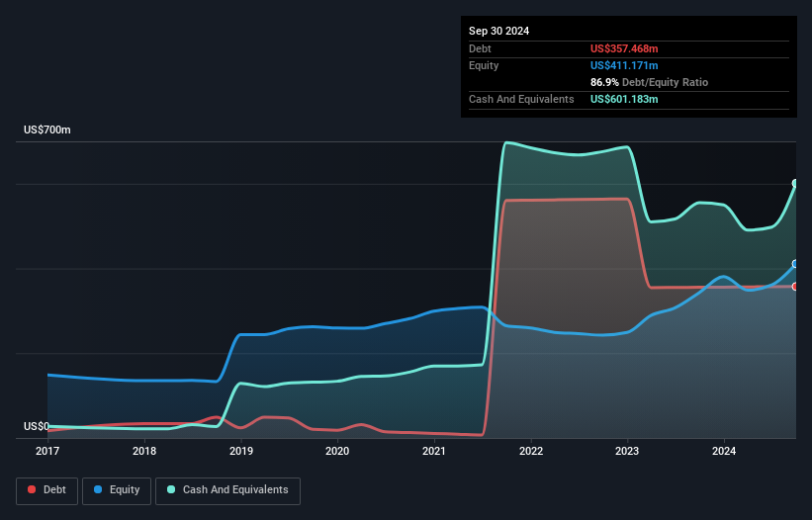
Task: Click the US$700m y-axis label
Action: point(47,130)
